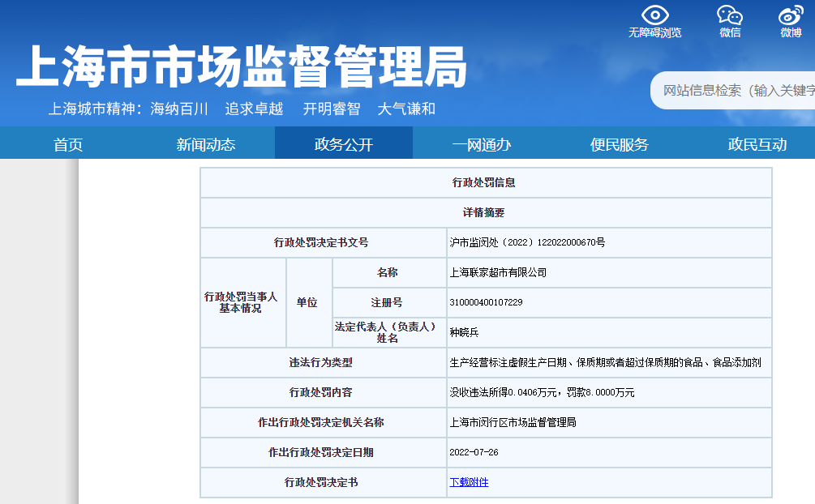This screenshot has width=815, height=504.
Task: Select decision number 沪市监闵处〔2022〕122022000670号
Action: pyautogui.click(x=527, y=242)
